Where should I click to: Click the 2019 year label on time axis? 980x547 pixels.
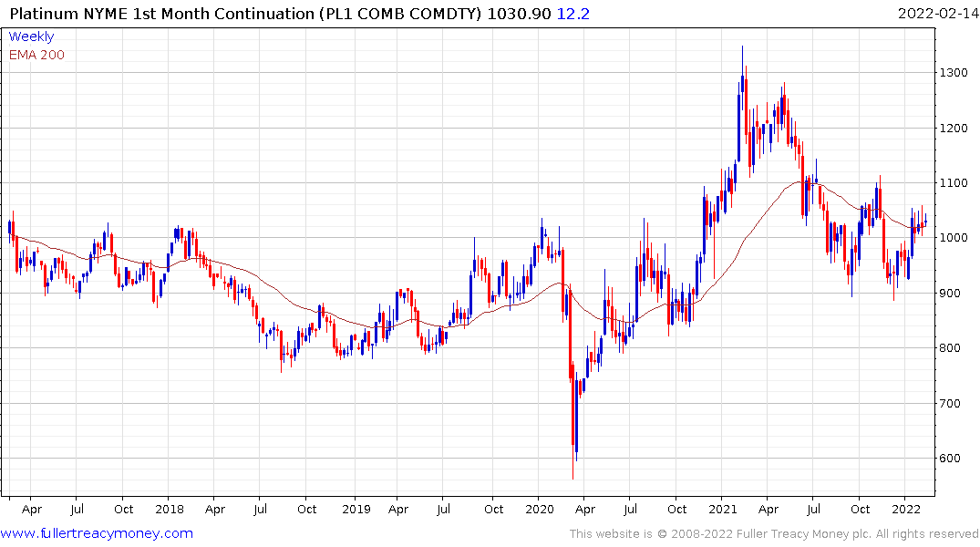[x=356, y=510]
